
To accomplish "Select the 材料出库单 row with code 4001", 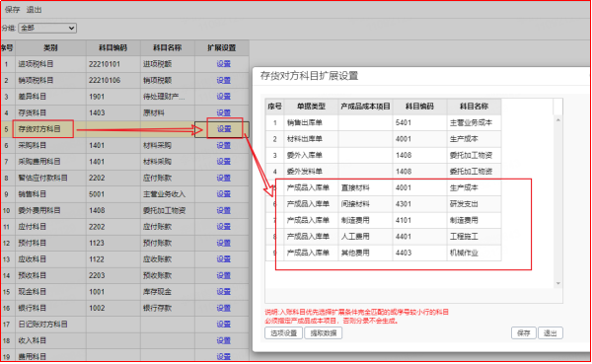I will point(383,139).
